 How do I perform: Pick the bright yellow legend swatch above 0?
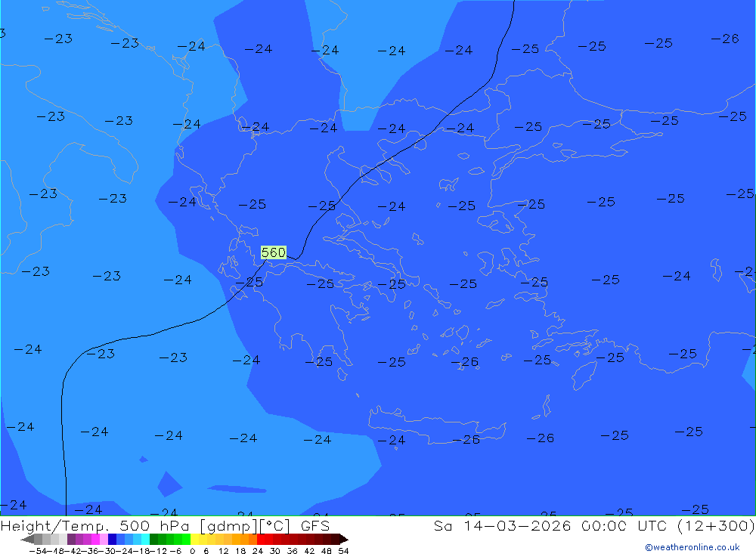[x=194, y=539]
